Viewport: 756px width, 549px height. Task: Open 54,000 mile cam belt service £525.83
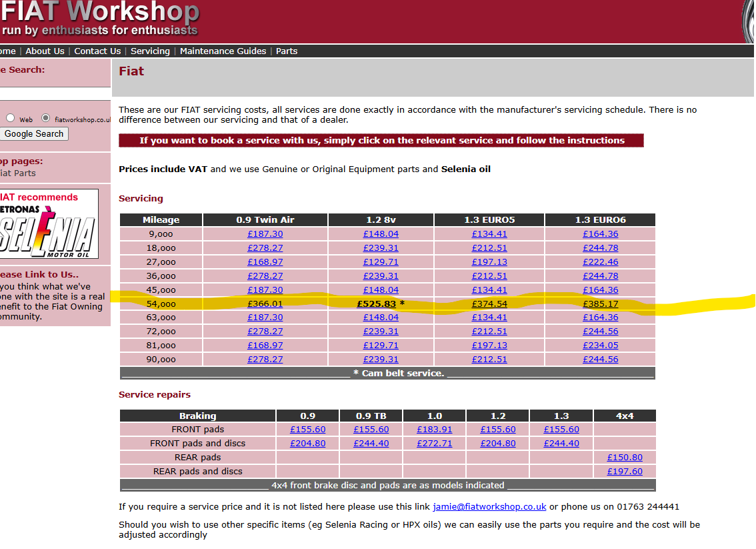(376, 304)
